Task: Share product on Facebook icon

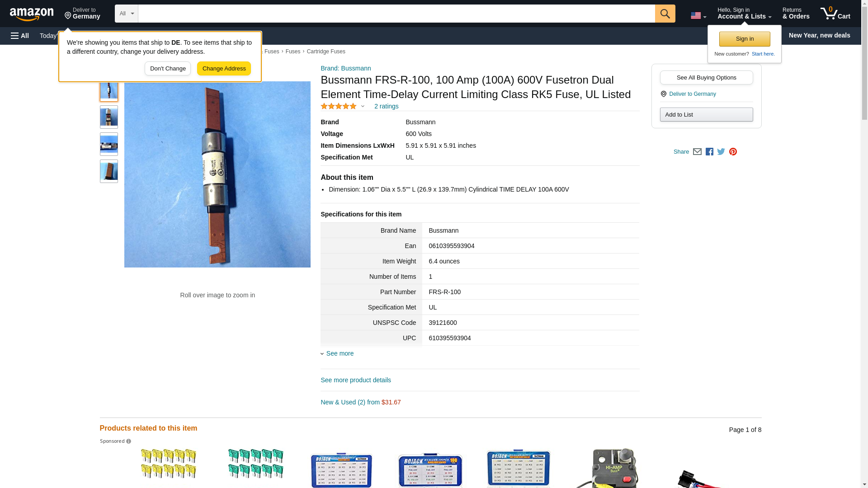Action: 709,152
